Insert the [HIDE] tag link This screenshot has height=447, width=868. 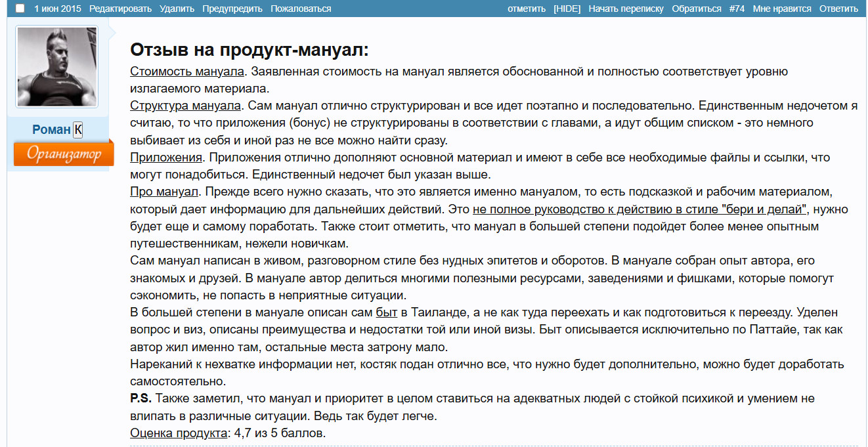pyautogui.click(x=567, y=9)
